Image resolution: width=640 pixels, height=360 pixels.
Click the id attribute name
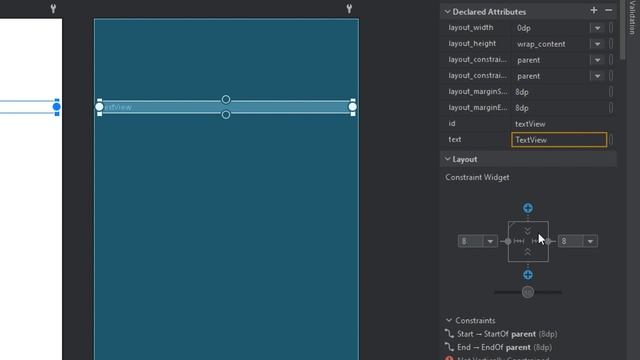(452, 123)
